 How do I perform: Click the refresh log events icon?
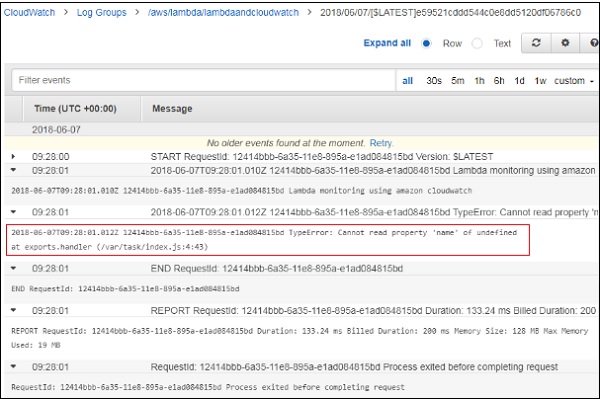pos(536,43)
